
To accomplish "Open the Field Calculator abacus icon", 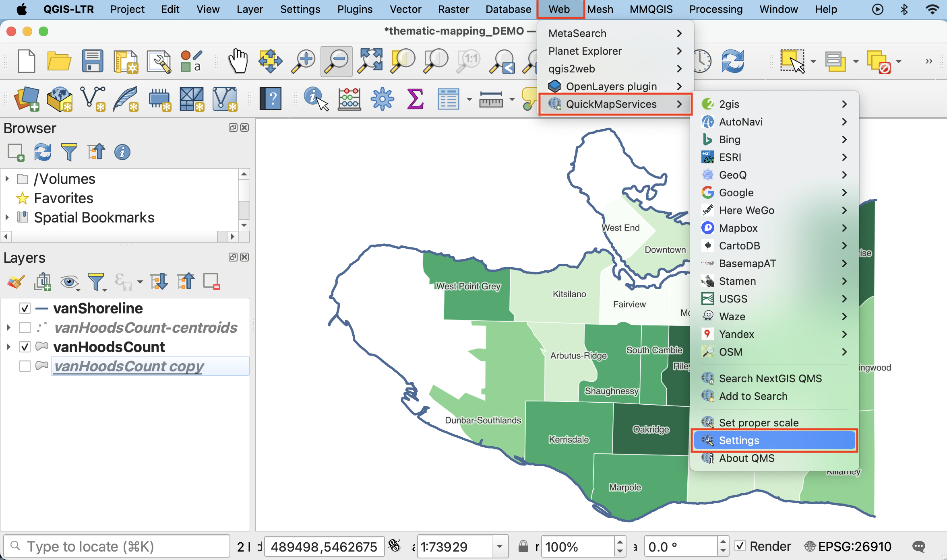I will pos(349,99).
